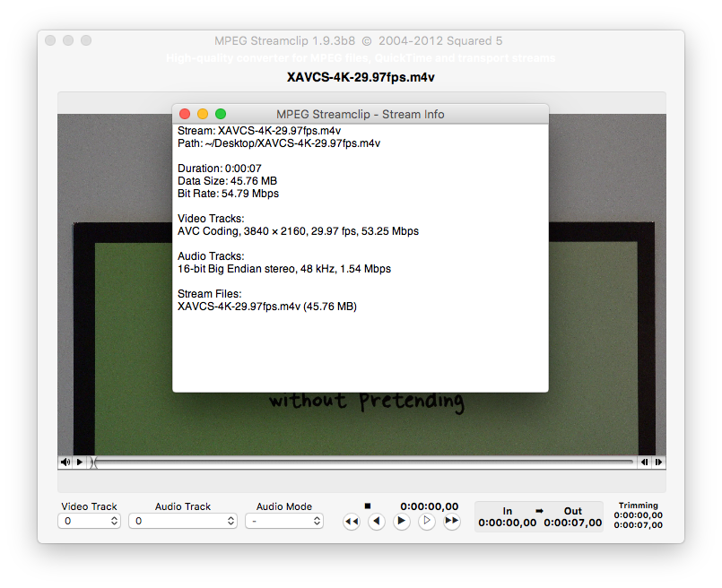Click the AVC Coding video track line

coord(298,231)
